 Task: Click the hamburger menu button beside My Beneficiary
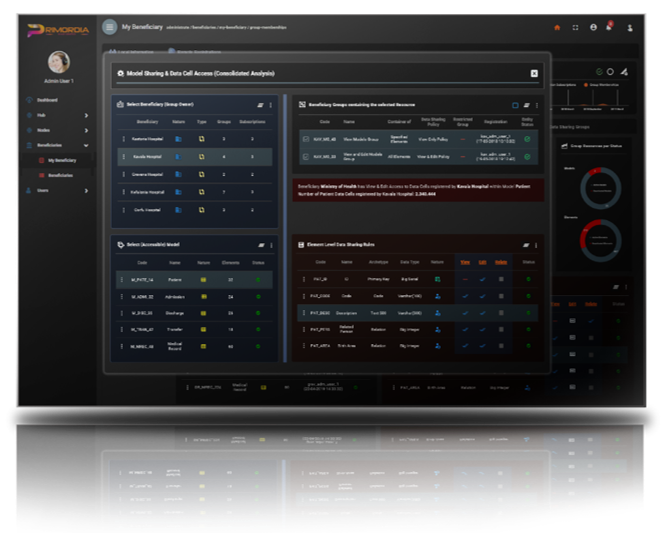click(x=109, y=27)
